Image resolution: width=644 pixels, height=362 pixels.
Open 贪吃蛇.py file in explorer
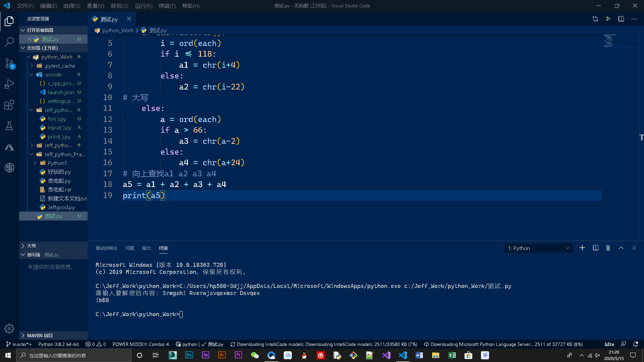[x=59, y=181]
